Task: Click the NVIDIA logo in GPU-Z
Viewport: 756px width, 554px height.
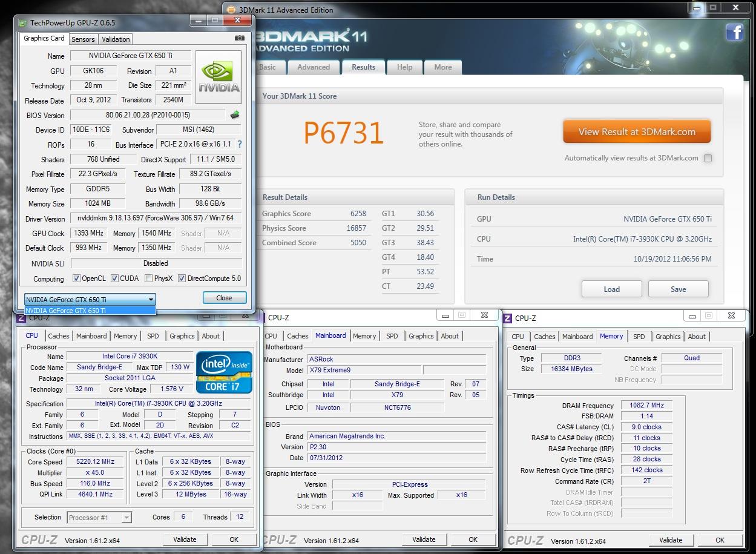Action: (x=219, y=78)
